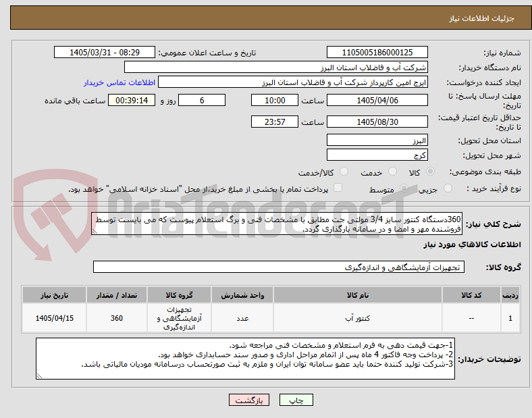The width and height of the screenshot is (532, 418).
Task: Click the remaining time countdown 00:39:14
Action: [132, 100]
